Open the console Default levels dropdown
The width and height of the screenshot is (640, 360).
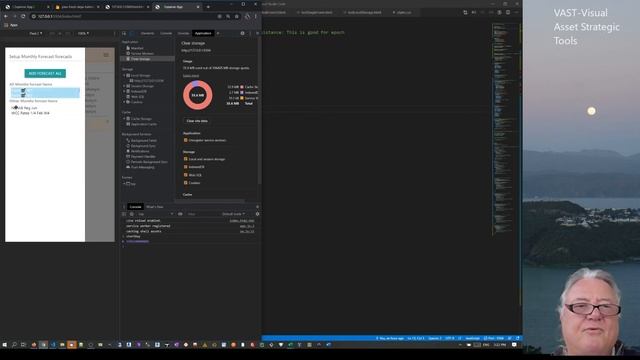pos(233,214)
